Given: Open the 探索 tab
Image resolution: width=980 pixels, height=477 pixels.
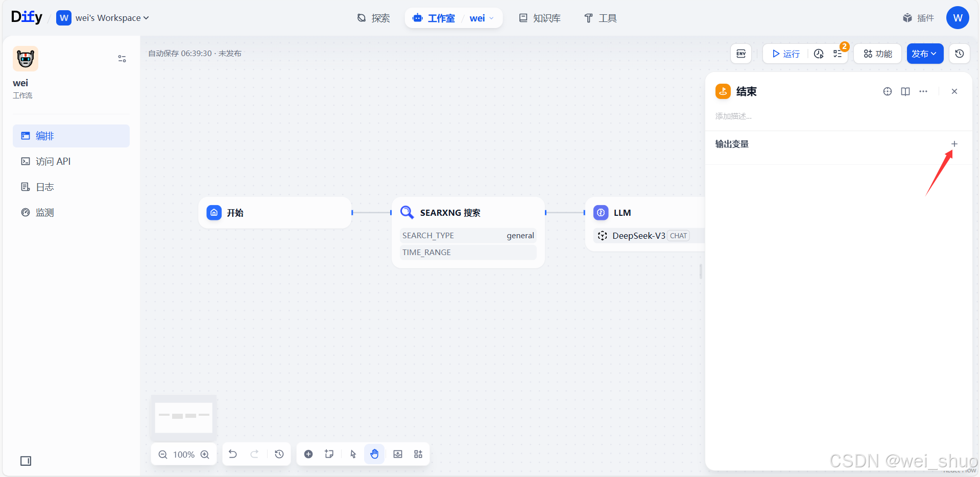Looking at the screenshot, I should click(373, 18).
